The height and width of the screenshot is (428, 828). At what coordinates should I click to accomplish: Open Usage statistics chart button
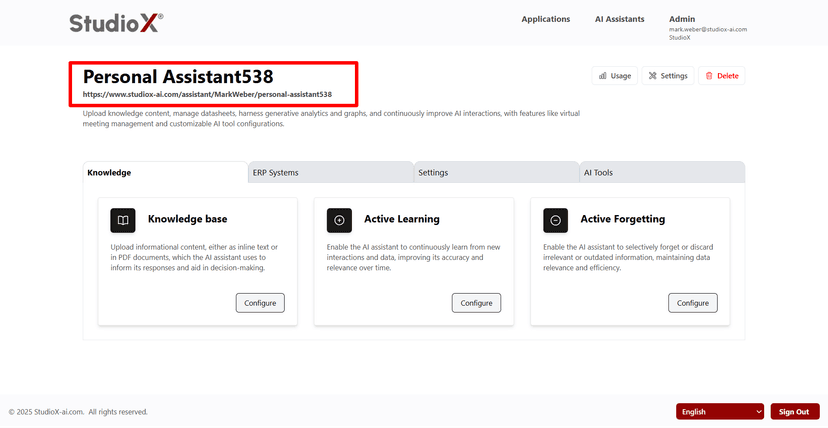pos(614,76)
